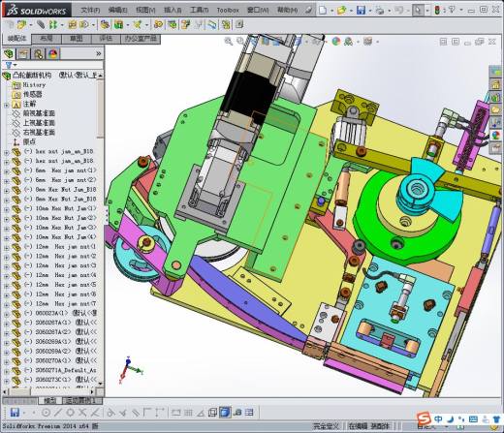Expand the 注解 annotations node
Image resolution: width=504 pixels, height=433 pixels.
tap(6, 105)
